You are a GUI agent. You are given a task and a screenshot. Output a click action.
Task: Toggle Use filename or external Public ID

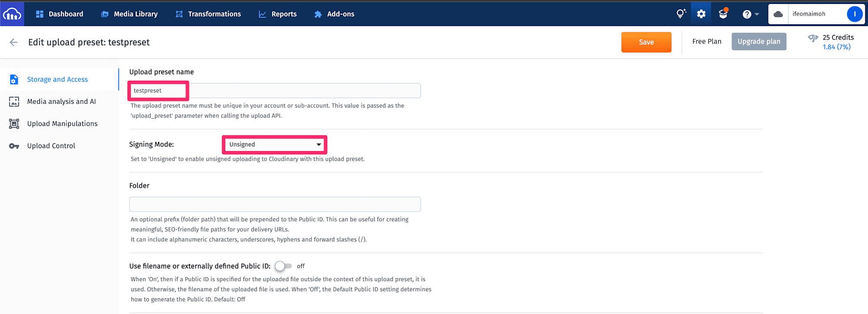(x=283, y=266)
